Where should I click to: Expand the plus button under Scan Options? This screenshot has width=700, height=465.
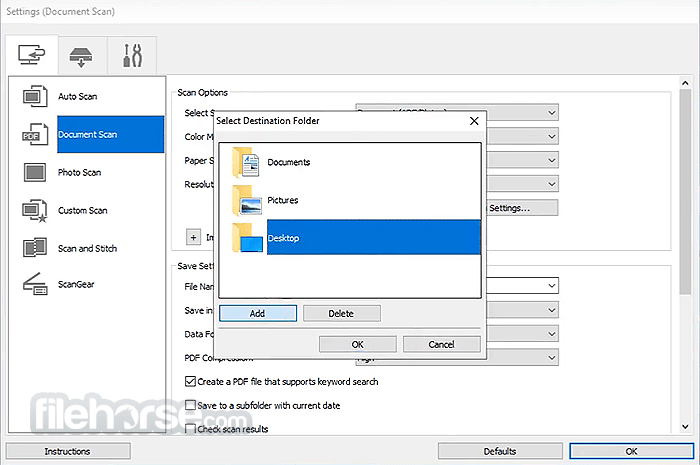coord(193,237)
